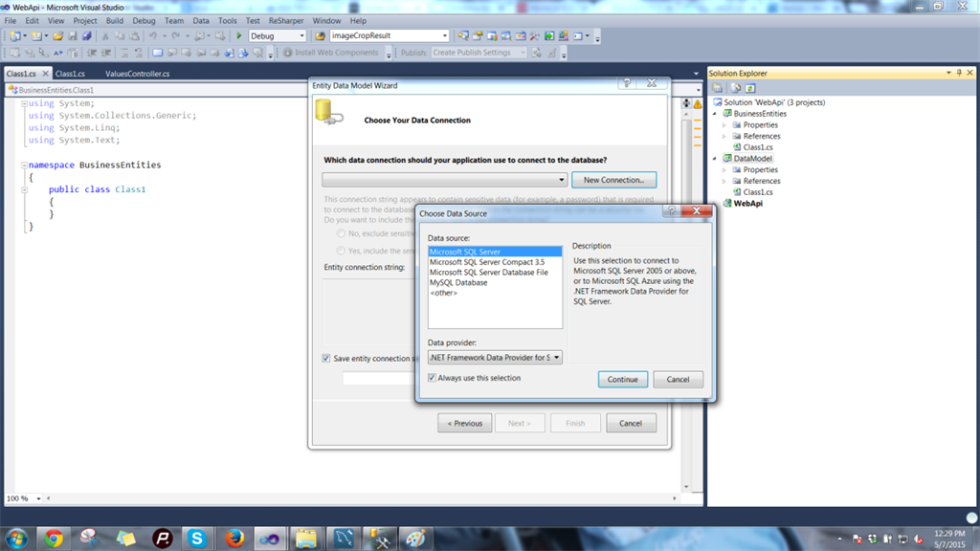Click the Continue button

point(622,379)
